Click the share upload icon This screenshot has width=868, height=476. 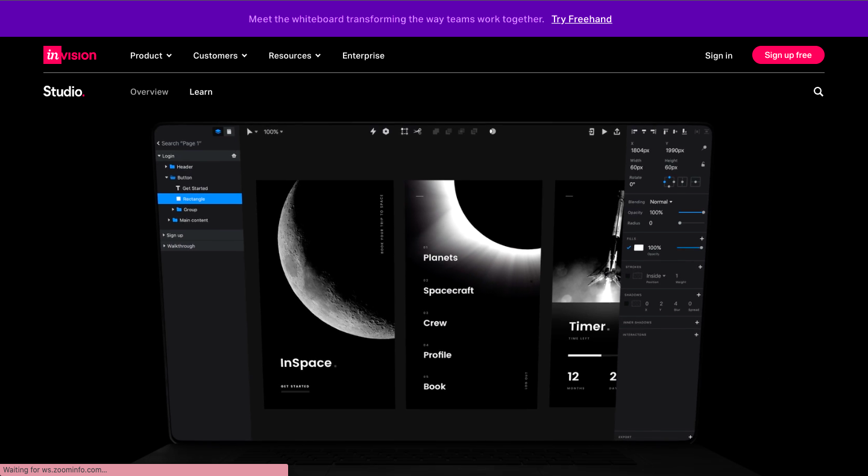pos(617,132)
